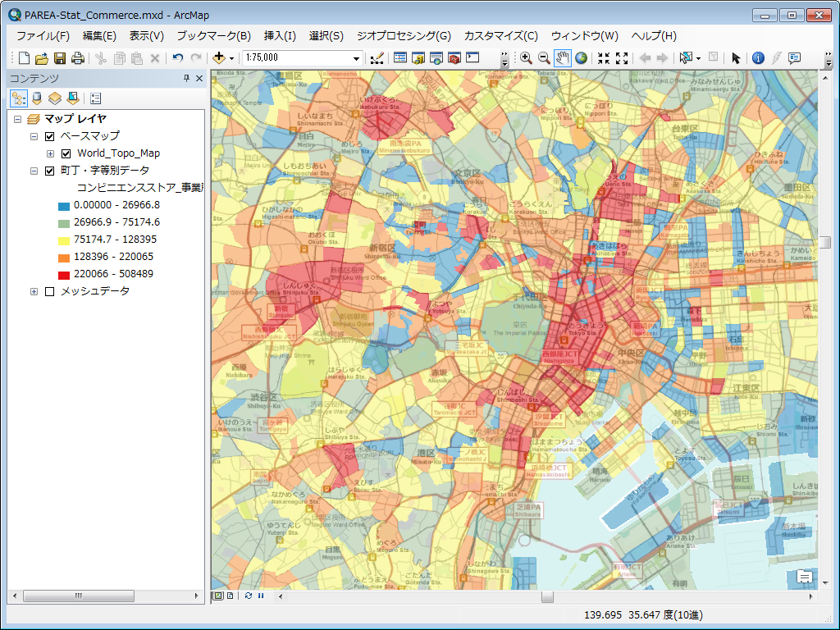The image size is (840, 630).
Task: Open the ウィンドウ(W) menu
Action: click(x=584, y=36)
